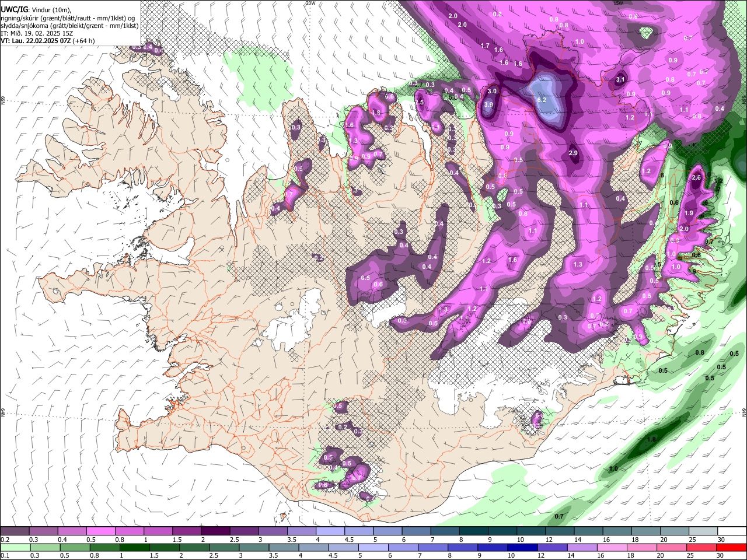The height and width of the screenshot is (560, 747).
Task: Choose gray-teal 16–18 swatch in upper legend row
Action: 618,531
